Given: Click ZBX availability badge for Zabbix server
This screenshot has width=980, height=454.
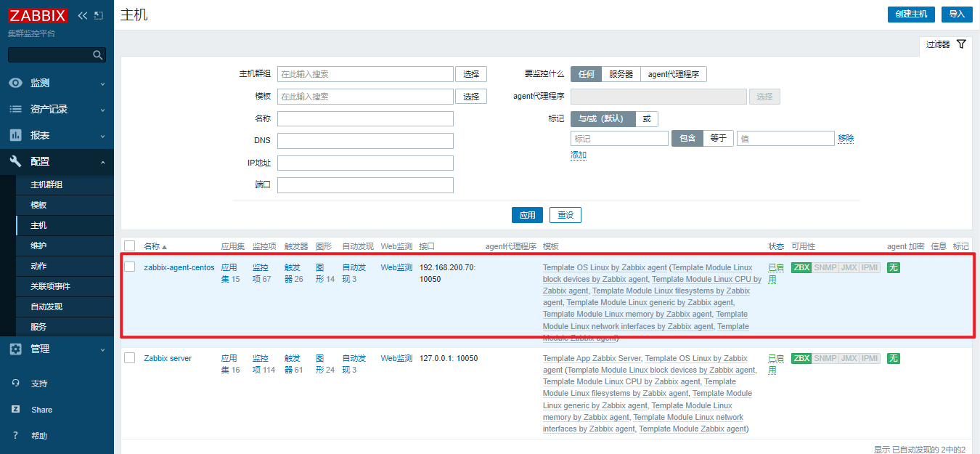Looking at the screenshot, I should (801, 358).
